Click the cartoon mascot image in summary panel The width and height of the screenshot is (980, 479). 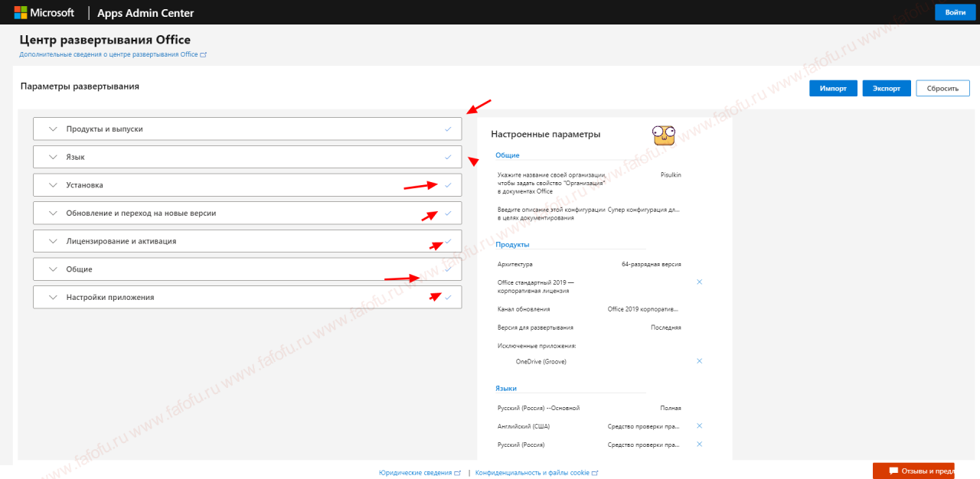(x=663, y=135)
